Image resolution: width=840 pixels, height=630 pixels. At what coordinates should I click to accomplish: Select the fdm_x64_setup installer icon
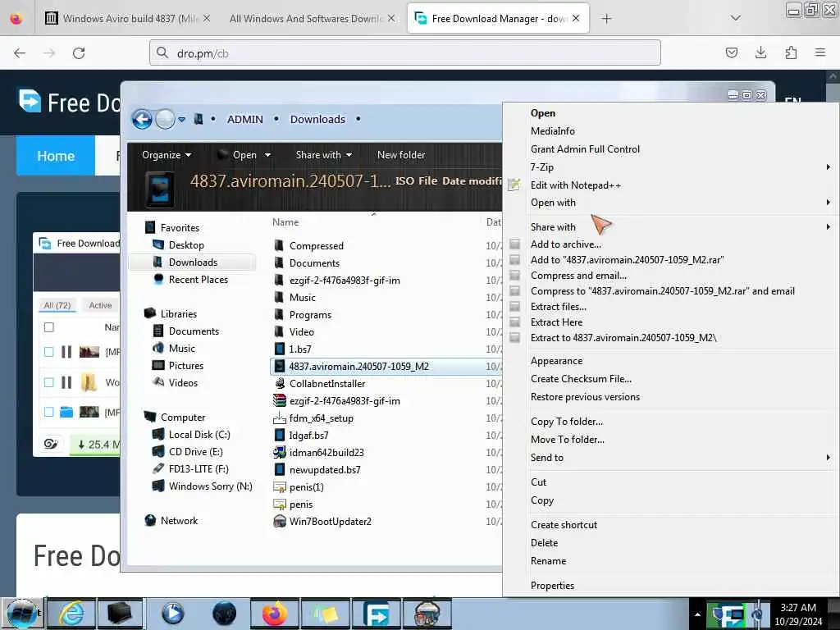(x=279, y=418)
